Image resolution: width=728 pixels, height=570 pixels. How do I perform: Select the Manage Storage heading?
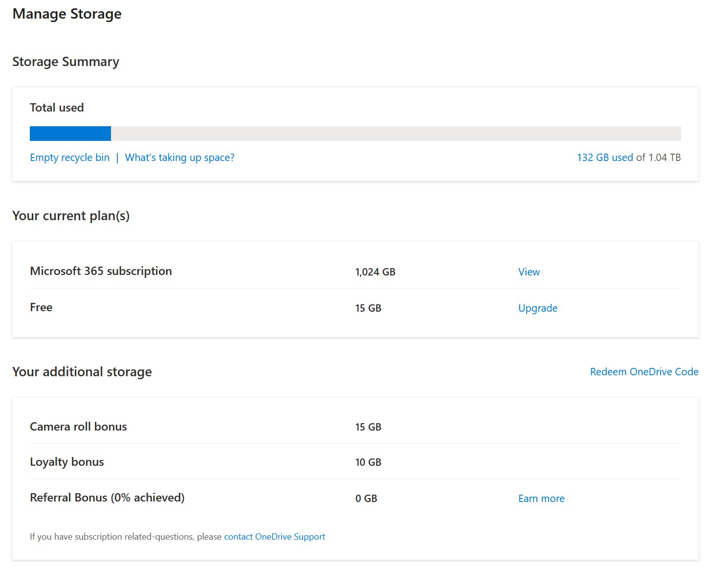coord(67,14)
